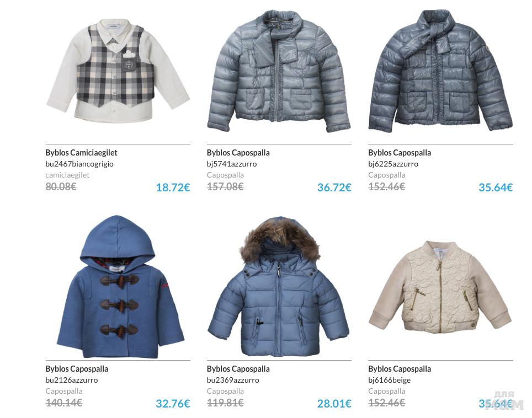The height and width of the screenshot is (418, 532).
Task: Click the 36.72€ sale price
Action: click(x=334, y=187)
